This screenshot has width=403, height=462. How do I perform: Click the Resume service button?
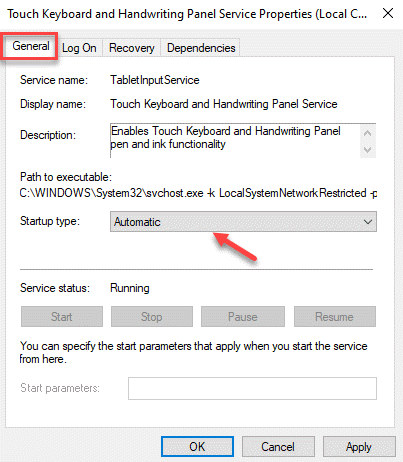[x=335, y=317]
